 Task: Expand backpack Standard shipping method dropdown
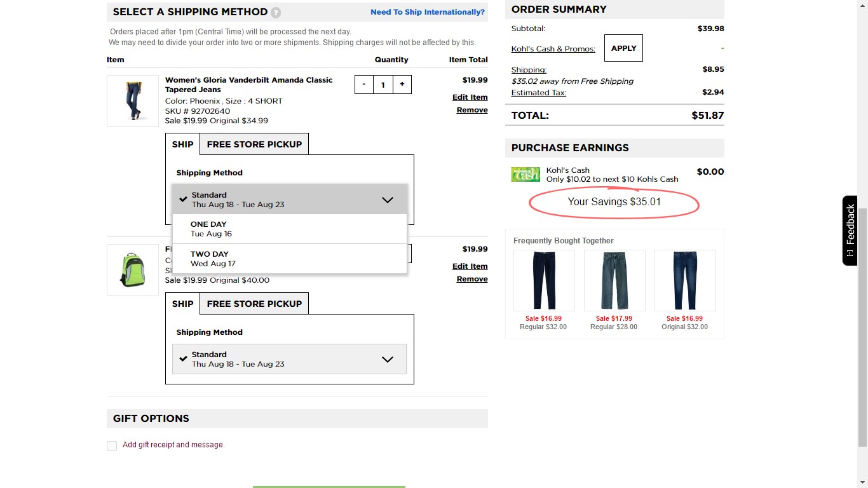click(290, 359)
